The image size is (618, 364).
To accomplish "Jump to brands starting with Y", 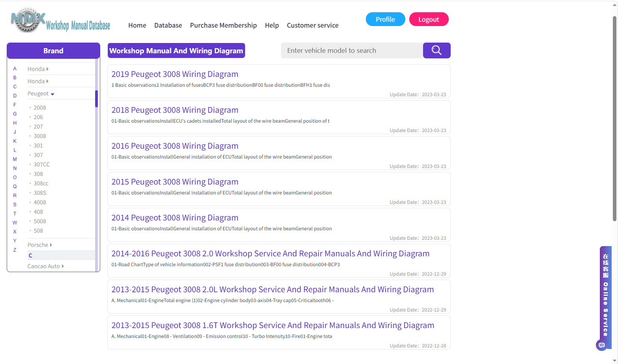I will click(15, 241).
